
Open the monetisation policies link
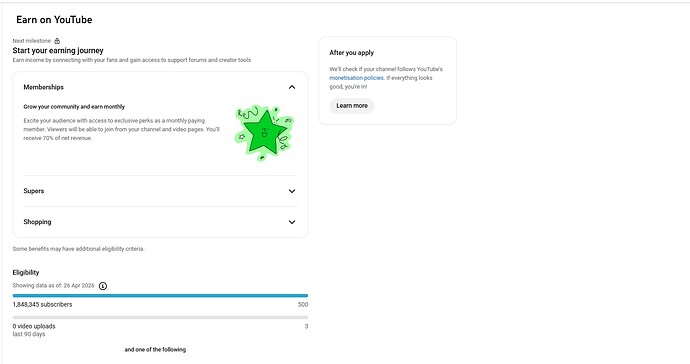(356, 78)
